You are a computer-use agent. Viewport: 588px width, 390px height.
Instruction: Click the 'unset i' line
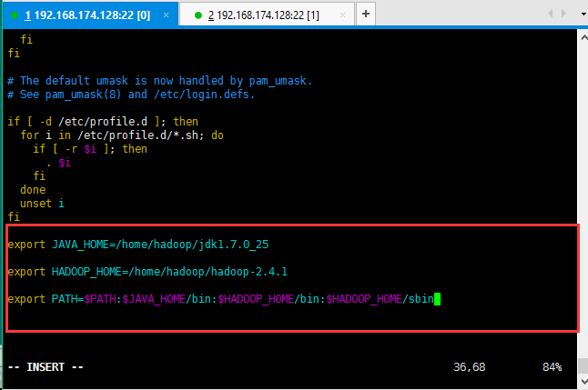pos(43,204)
